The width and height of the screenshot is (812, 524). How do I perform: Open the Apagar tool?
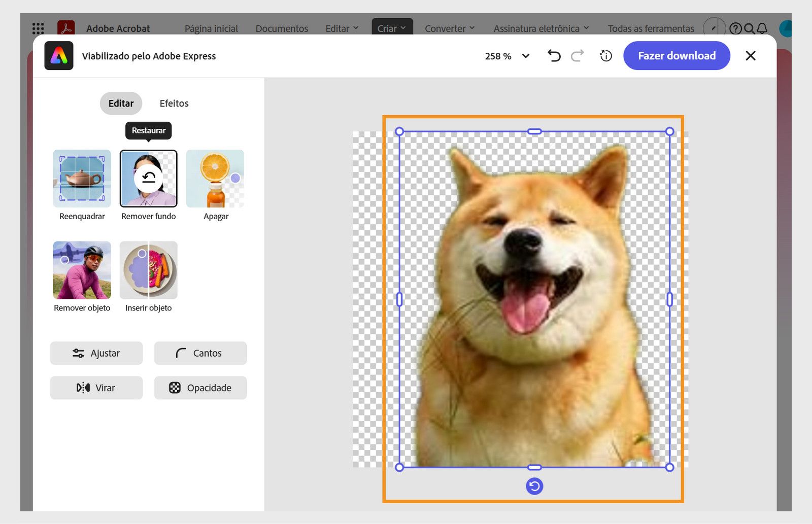[215, 179]
